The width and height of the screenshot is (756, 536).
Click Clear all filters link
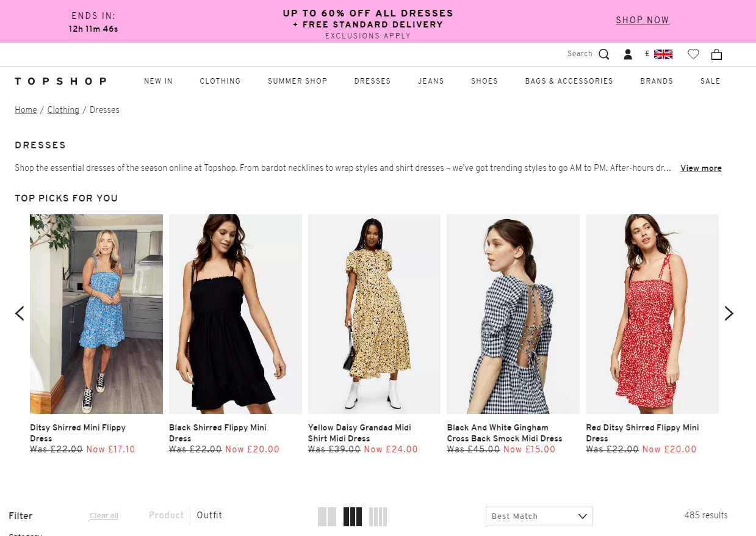pos(104,516)
